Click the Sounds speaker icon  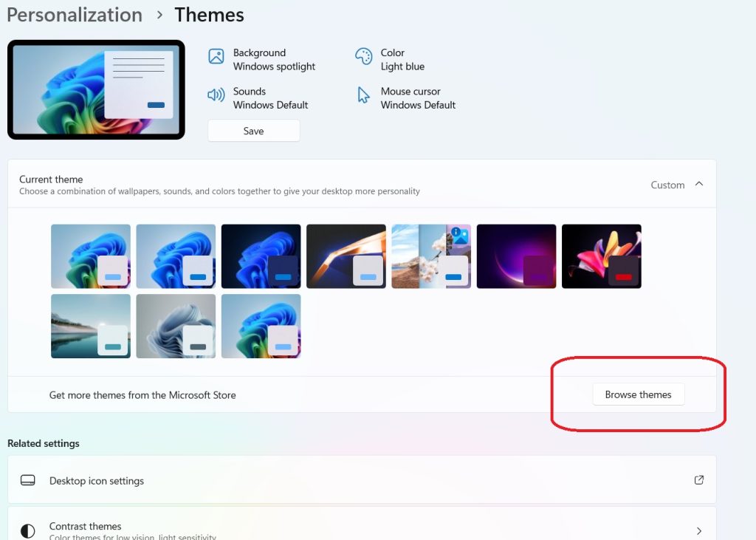coord(216,95)
